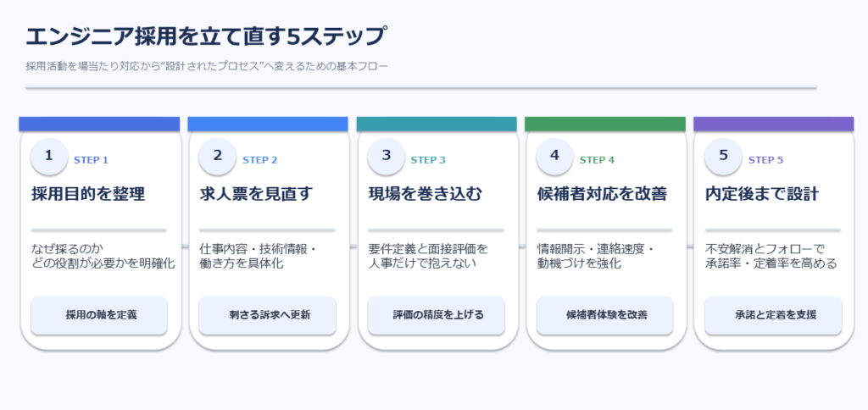Click the purple STEP 5 color bar

pos(773,124)
